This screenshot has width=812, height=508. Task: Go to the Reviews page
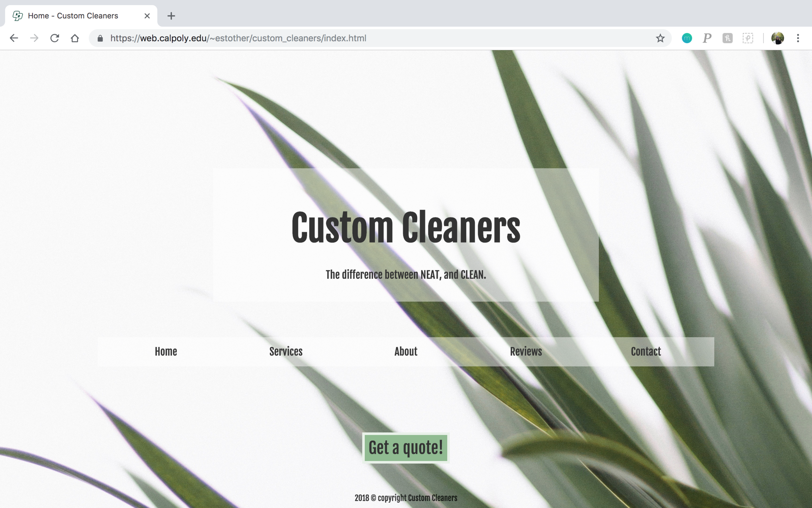tap(526, 351)
